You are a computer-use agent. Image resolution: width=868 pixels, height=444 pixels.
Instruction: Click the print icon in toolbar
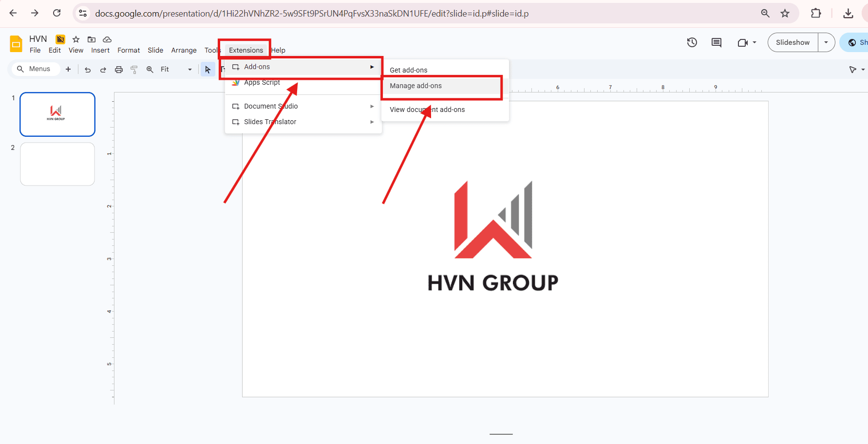click(119, 70)
